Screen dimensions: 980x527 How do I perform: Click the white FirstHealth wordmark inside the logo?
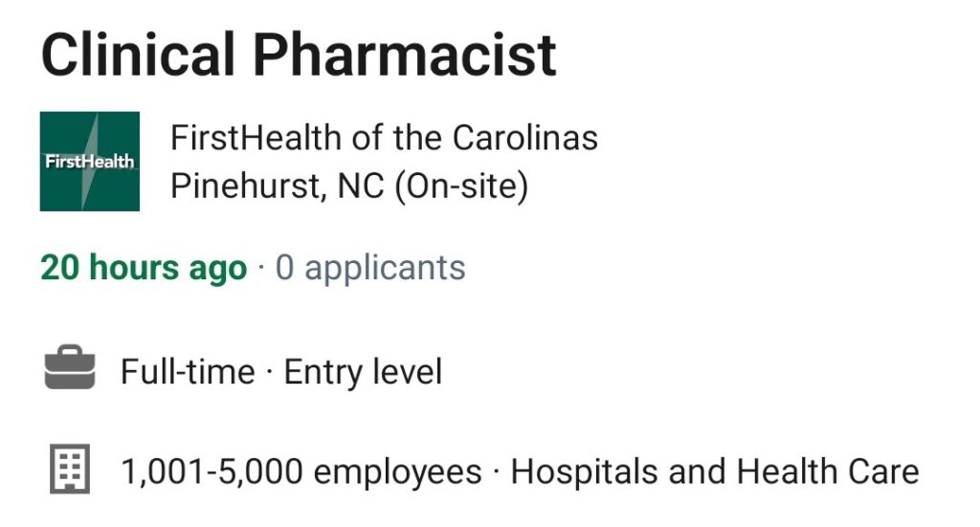[90, 162]
